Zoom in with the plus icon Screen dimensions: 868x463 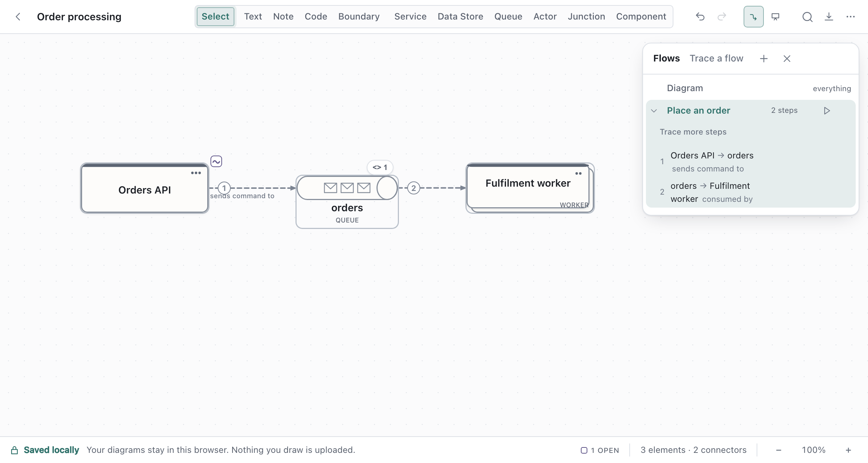(848, 450)
